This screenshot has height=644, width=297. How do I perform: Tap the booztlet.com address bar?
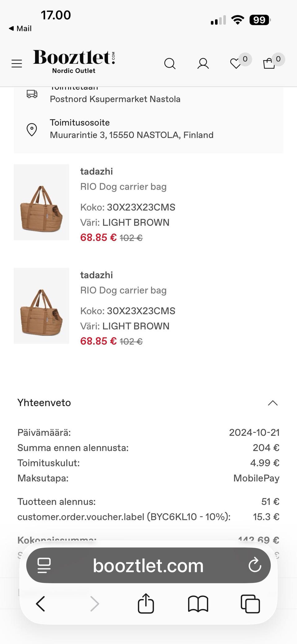[148, 566]
